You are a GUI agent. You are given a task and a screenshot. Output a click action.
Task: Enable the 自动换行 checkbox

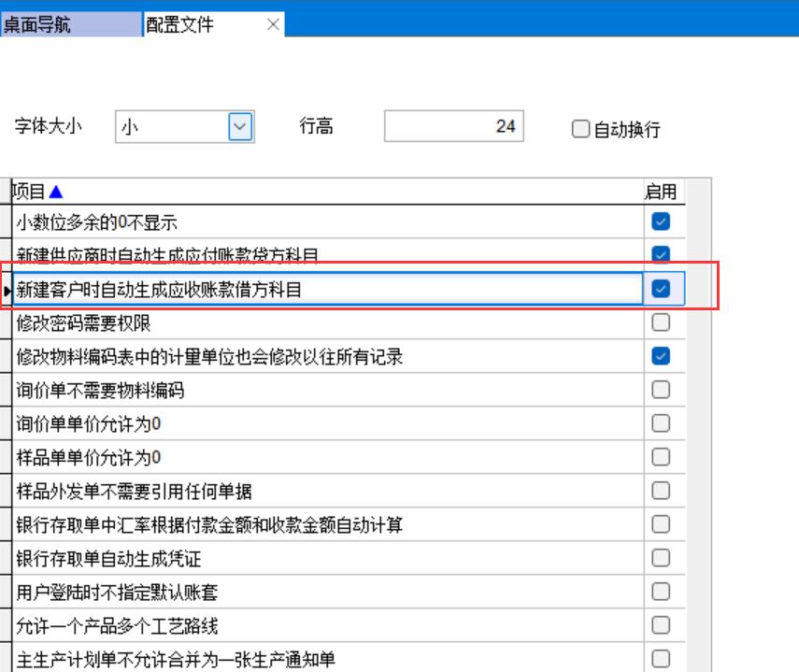pos(580,130)
